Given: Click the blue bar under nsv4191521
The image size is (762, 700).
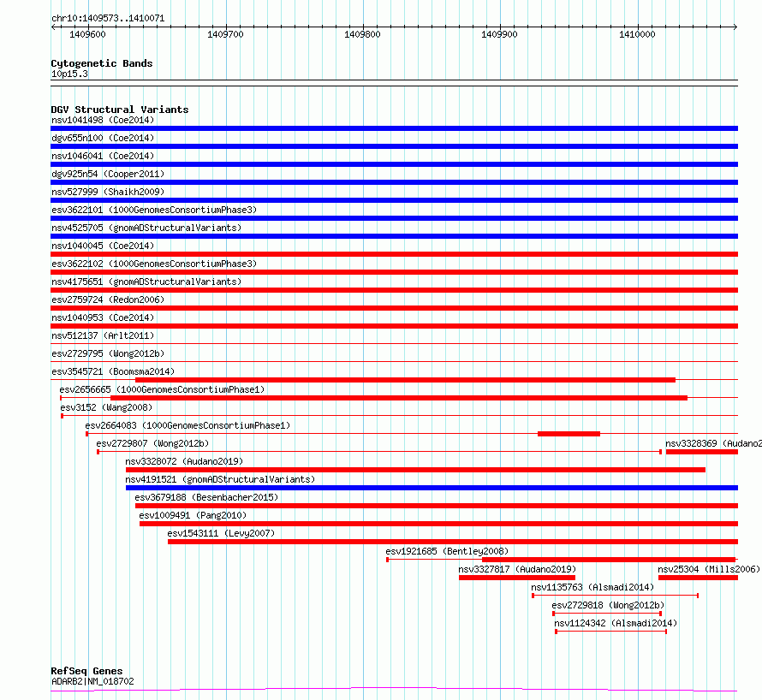Looking at the screenshot, I should point(432,488).
